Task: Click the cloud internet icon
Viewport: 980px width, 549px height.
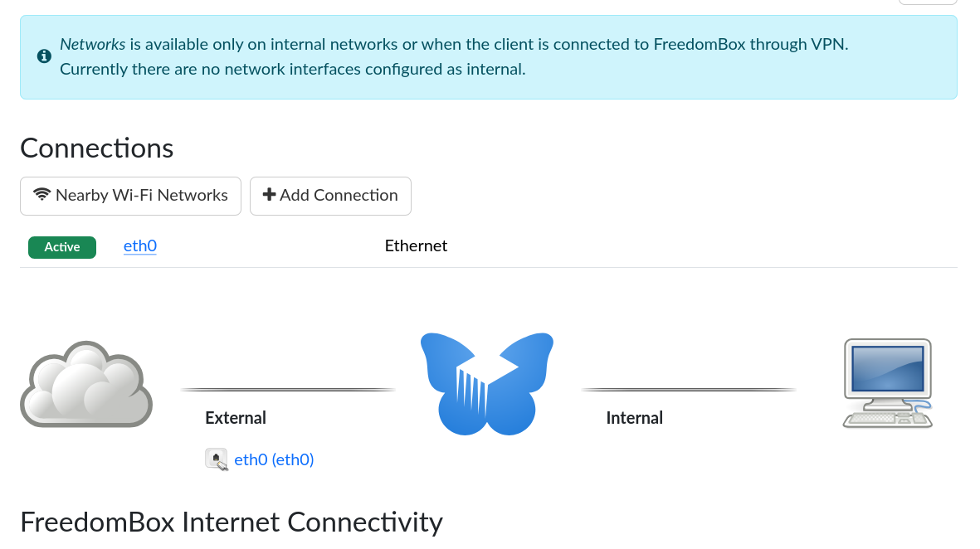Action: coord(86,384)
